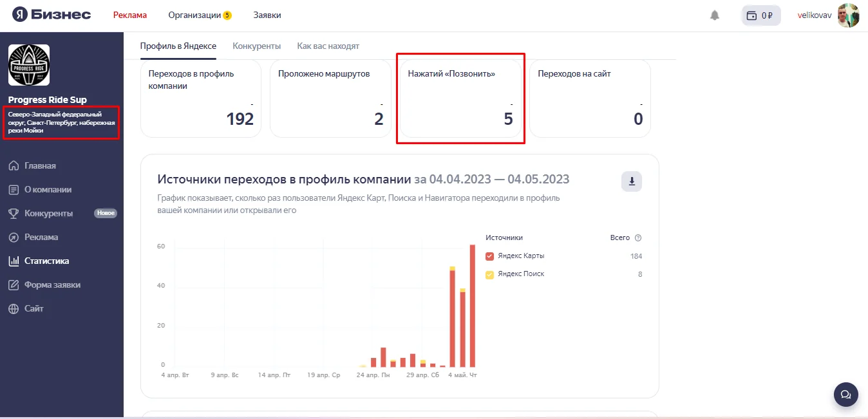Switch to Профиль в Яндексе tab
868x419 pixels.
coord(178,46)
